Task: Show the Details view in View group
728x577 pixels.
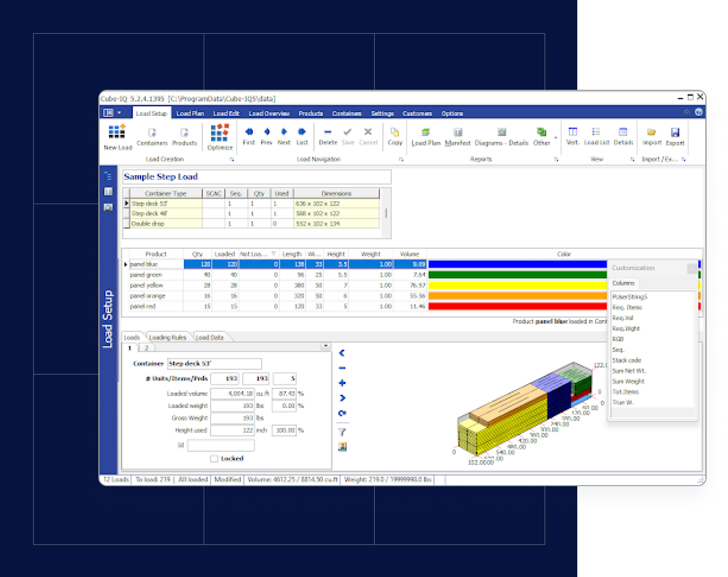Action: 623,136
